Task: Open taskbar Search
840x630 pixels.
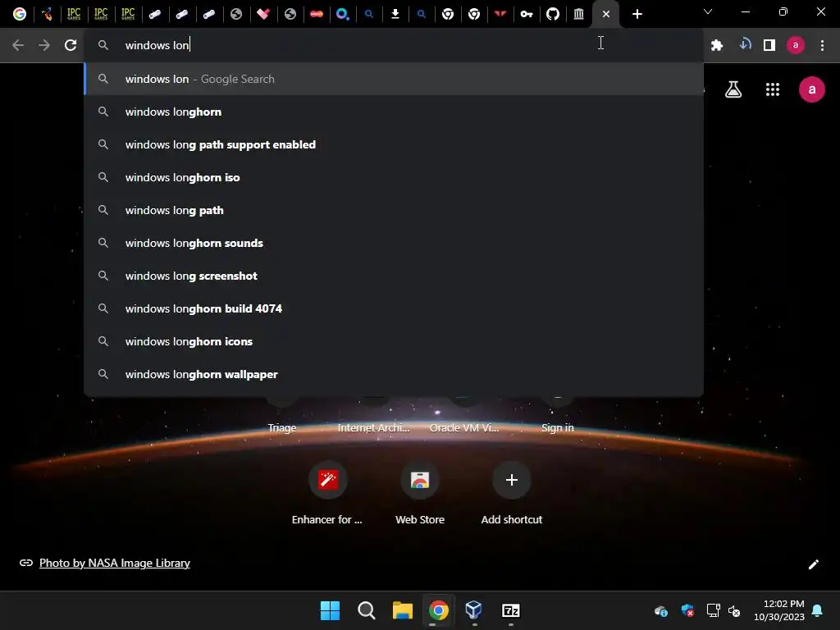Action: pos(367,610)
